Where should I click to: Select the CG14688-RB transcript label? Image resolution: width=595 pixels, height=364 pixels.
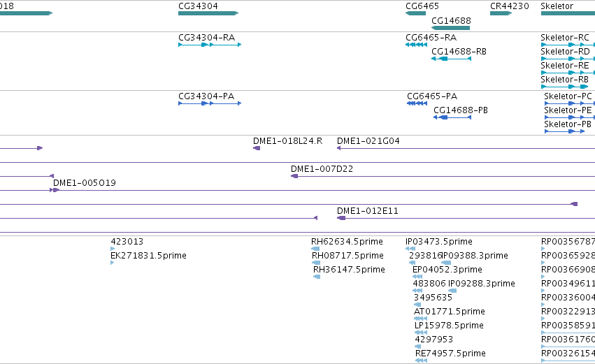(459, 52)
